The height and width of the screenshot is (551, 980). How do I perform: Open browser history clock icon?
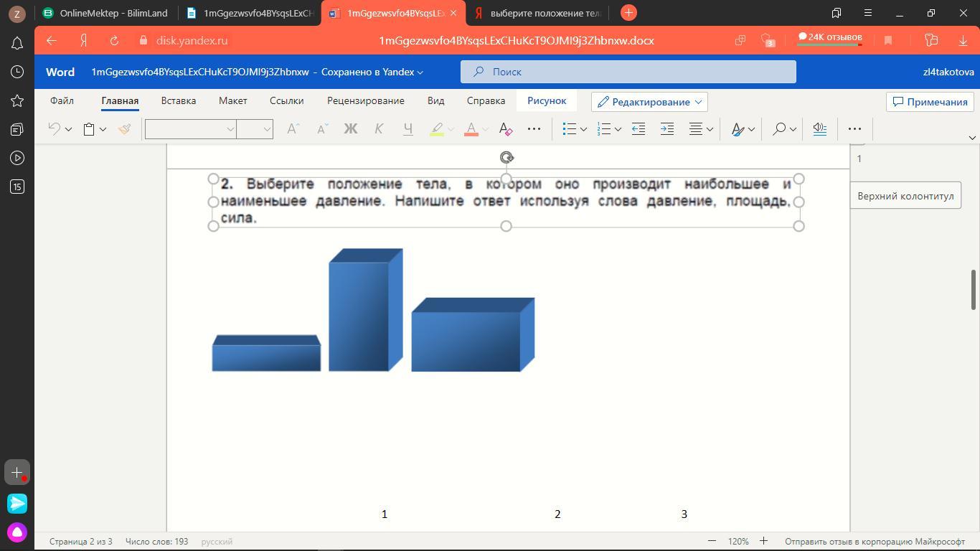tap(17, 72)
